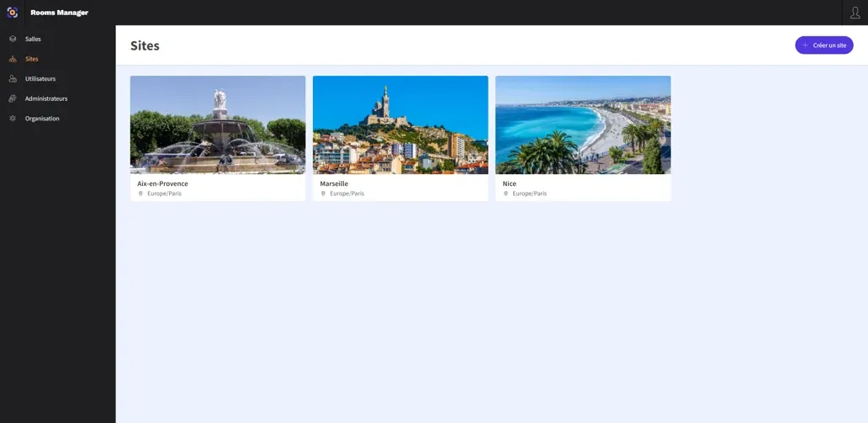The width and height of the screenshot is (868, 423).
Task: Click Europe/Paris timezone under Aix-en-Provence
Action: tap(164, 193)
